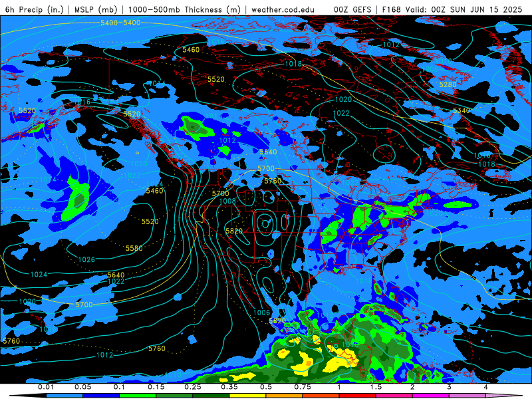This screenshot has height=399, width=532.
Task: Click the "SUN JUN 15 2025" valid date
Action: pyautogui.click(x=486, y=9)
